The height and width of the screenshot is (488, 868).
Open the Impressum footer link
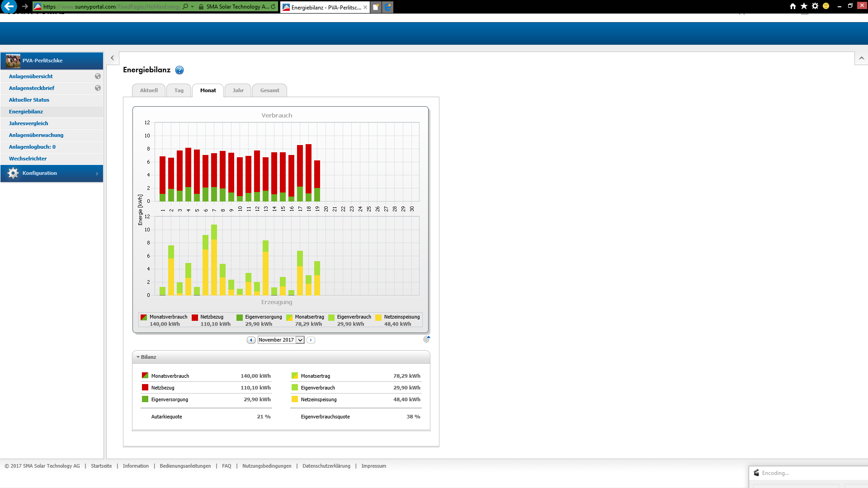coord(373,466)
